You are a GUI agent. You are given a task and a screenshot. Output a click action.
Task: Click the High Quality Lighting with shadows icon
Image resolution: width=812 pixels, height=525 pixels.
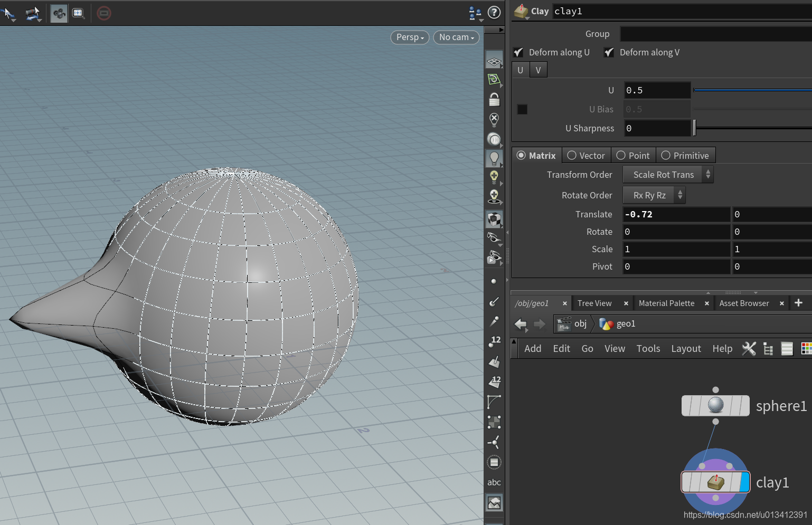pos(494,197)
